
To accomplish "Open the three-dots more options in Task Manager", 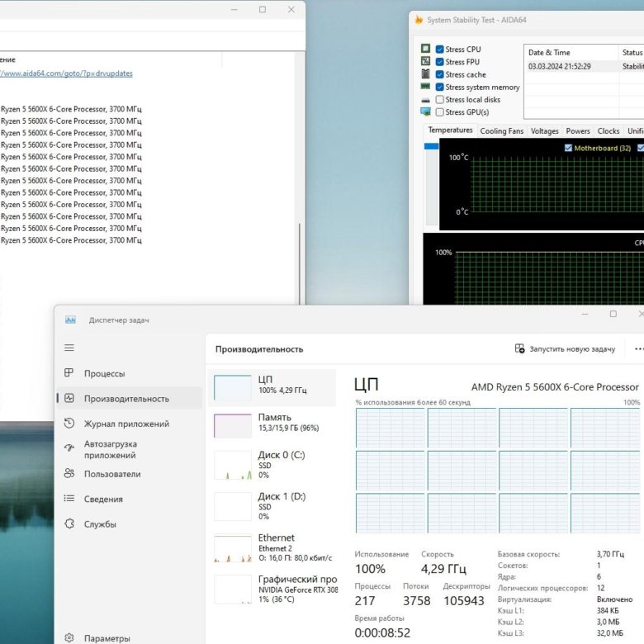I will (639, 349).
